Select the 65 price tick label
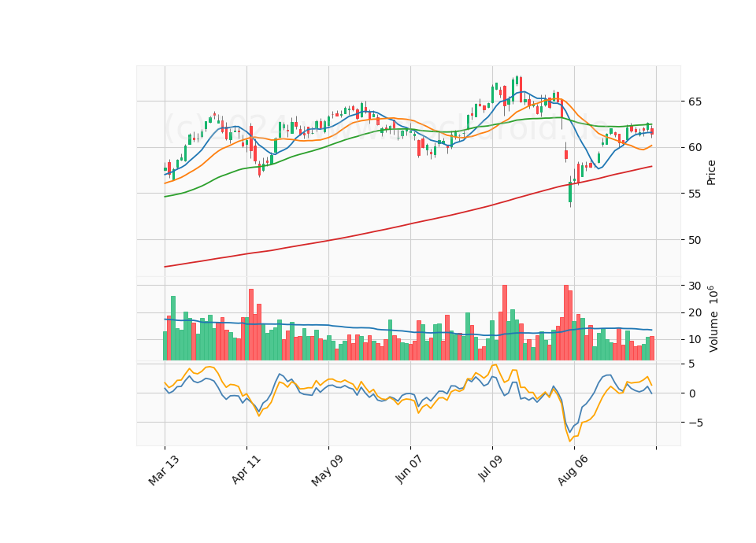Image resolution: width=756 pixels, height=543 pixels. tap(695, 102)
